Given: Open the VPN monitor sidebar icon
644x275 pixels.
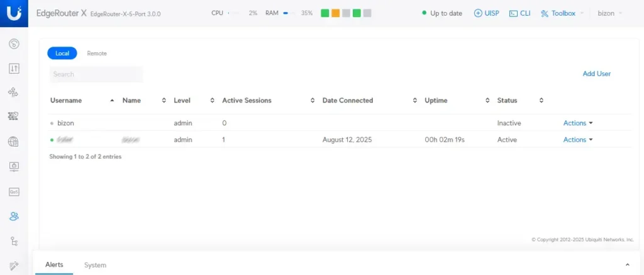Looking at the screenshot, I should coord(14,167).
